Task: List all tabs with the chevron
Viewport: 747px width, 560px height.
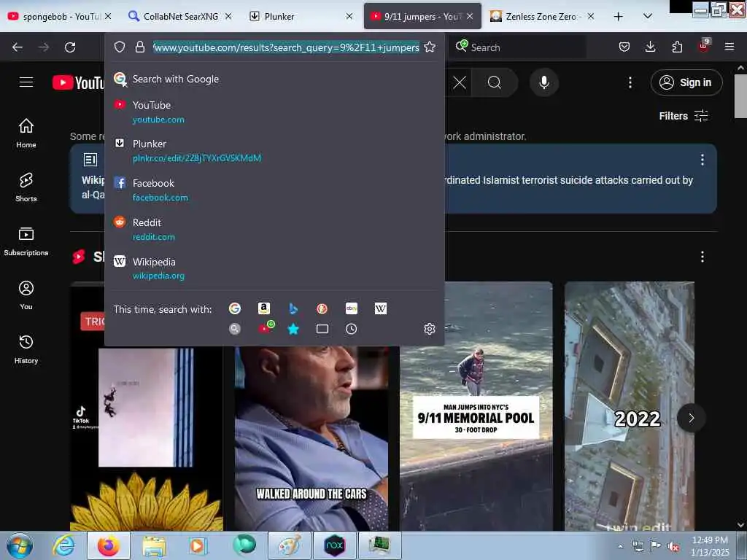Action: pos(647,16)
